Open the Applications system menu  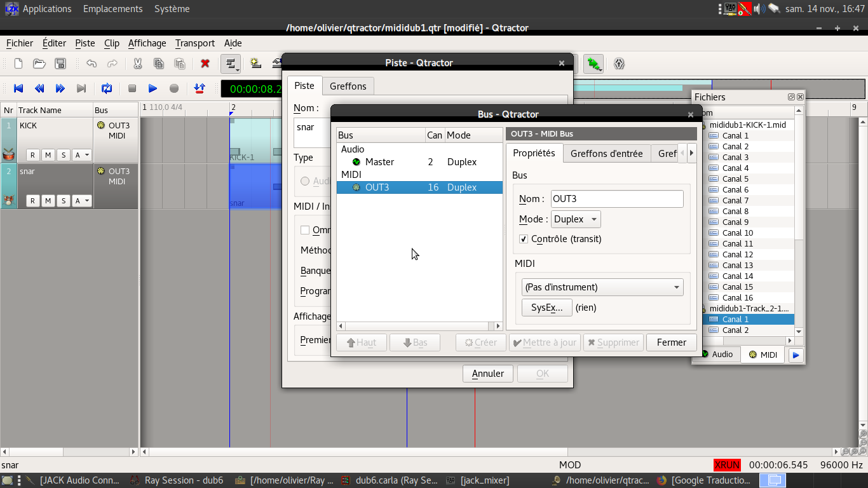tap(47, 9)
